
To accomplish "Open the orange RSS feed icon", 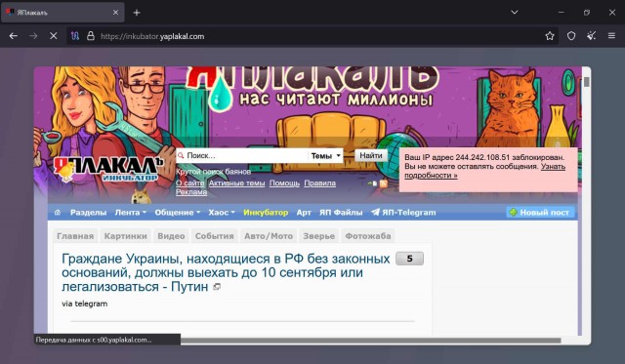I will click(x=384, y=183).
